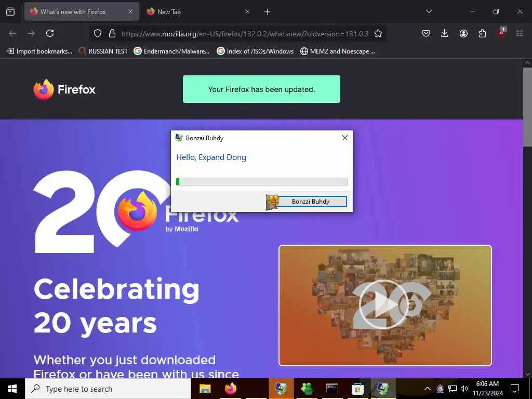Click Your Firefox has been updated banner
Image resolution: width=532 pixels, height=399 pixels.
click(262, 89)
